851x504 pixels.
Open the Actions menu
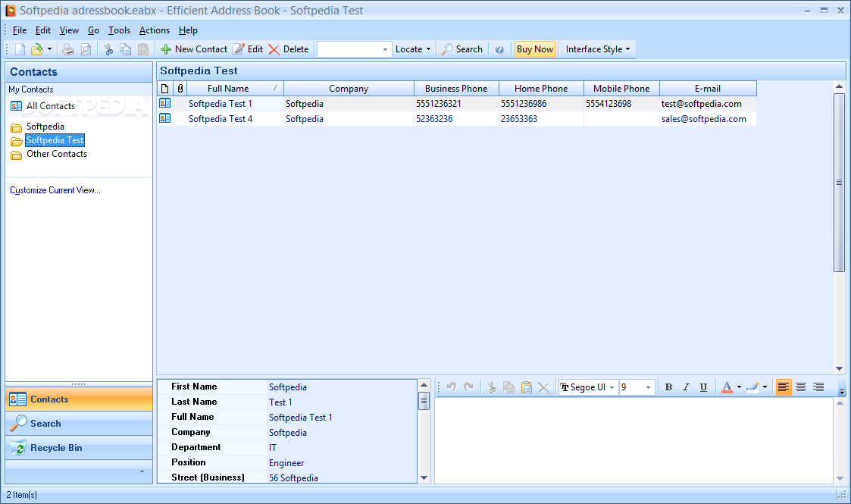[x=154, y=30]
